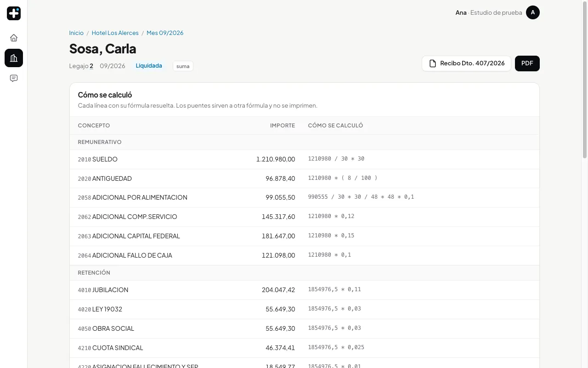Go to Inicio breadcrumb
The width and height of the screenshot is (588, 368).
click(x=76, y=33)
